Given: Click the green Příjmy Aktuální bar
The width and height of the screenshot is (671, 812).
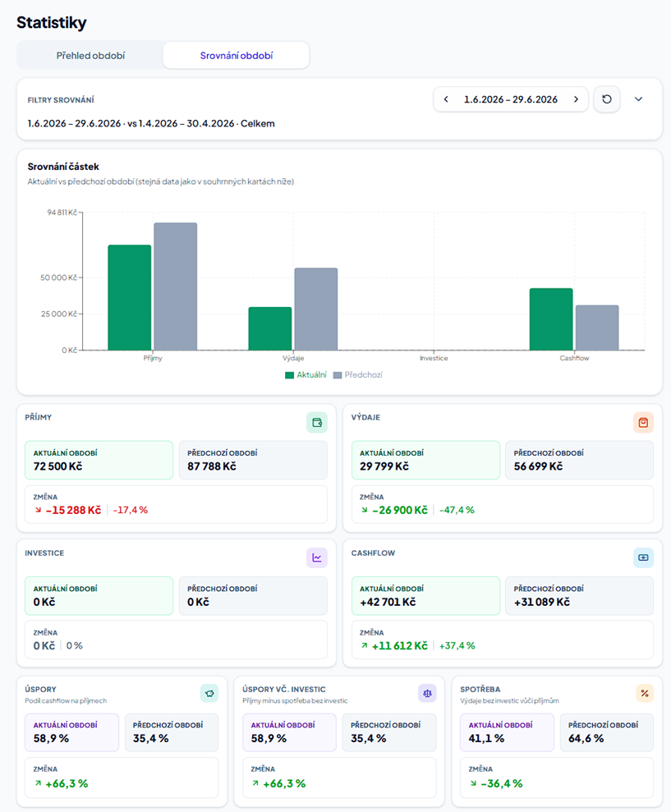Looking at the screenshot, I should coord(130,298).
